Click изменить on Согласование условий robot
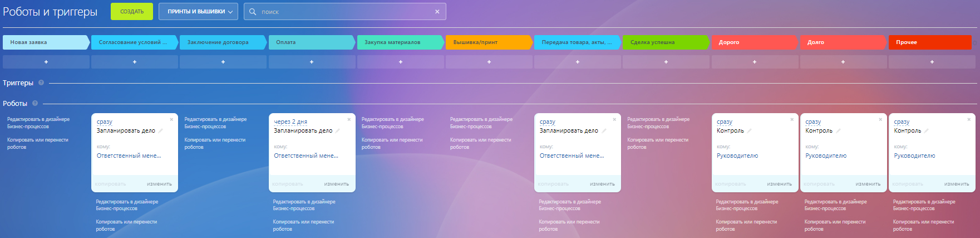The image size is (980, 238). click(160, 184)
